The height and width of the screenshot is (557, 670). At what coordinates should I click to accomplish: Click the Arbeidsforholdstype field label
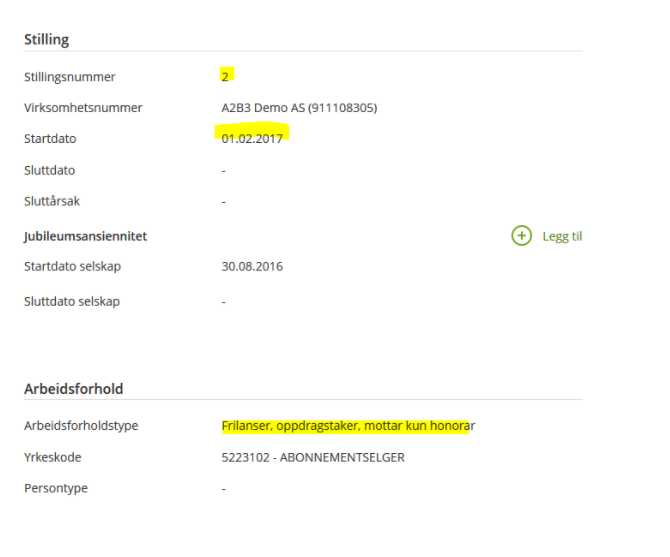point(81,425)
